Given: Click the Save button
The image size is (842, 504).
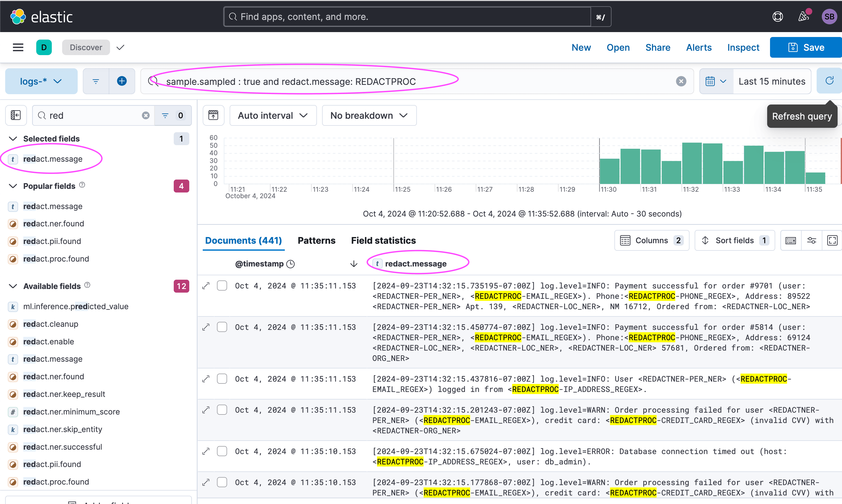Looking at the screenshot, I should coord(806,47).
